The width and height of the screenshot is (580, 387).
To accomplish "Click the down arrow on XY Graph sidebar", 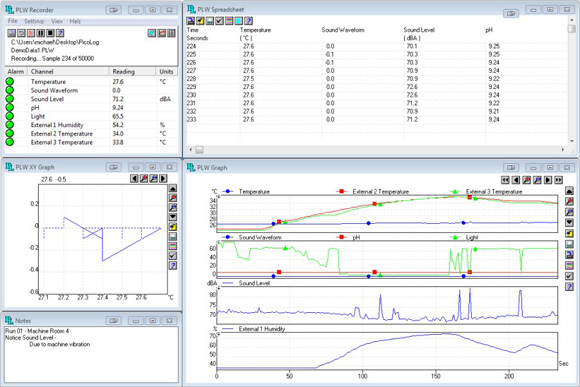I will pos(173,217).
